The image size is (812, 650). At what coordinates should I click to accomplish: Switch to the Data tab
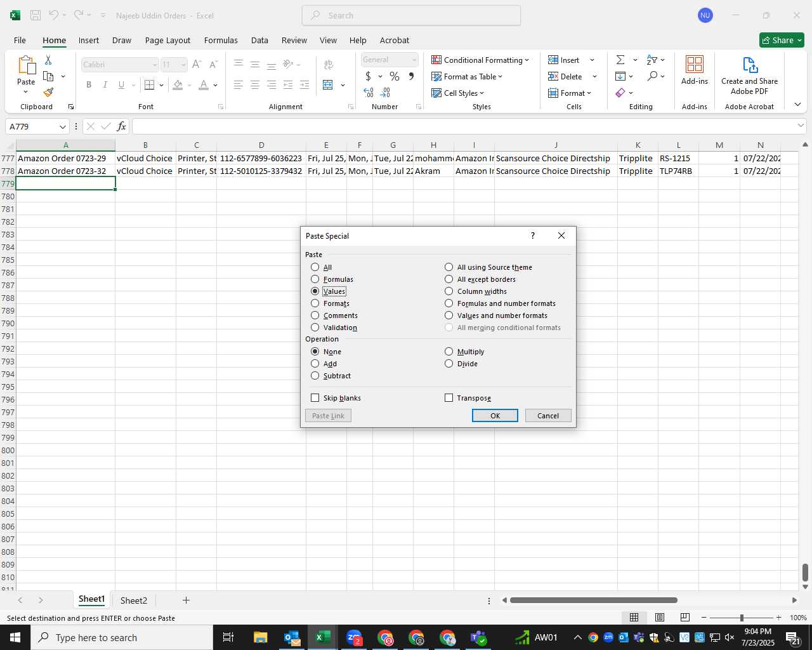pos(259,40)
